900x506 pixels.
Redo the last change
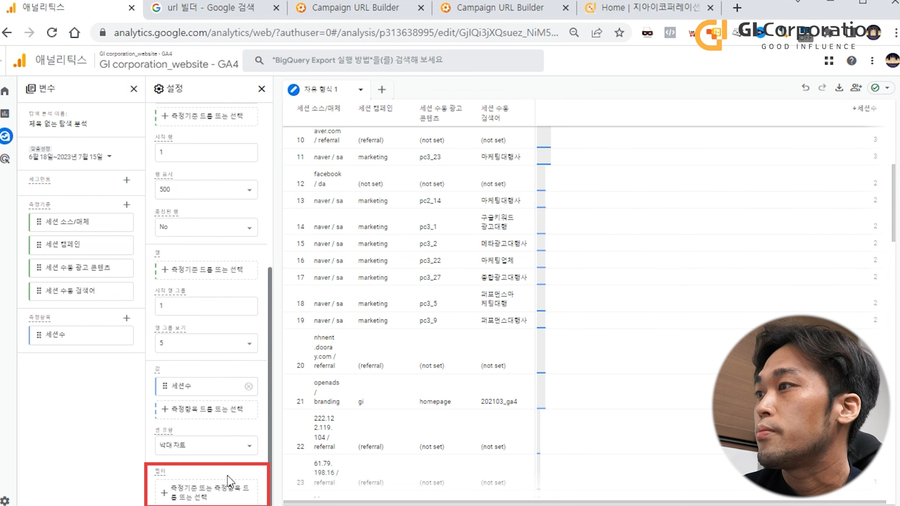click(x=822, y=88)
